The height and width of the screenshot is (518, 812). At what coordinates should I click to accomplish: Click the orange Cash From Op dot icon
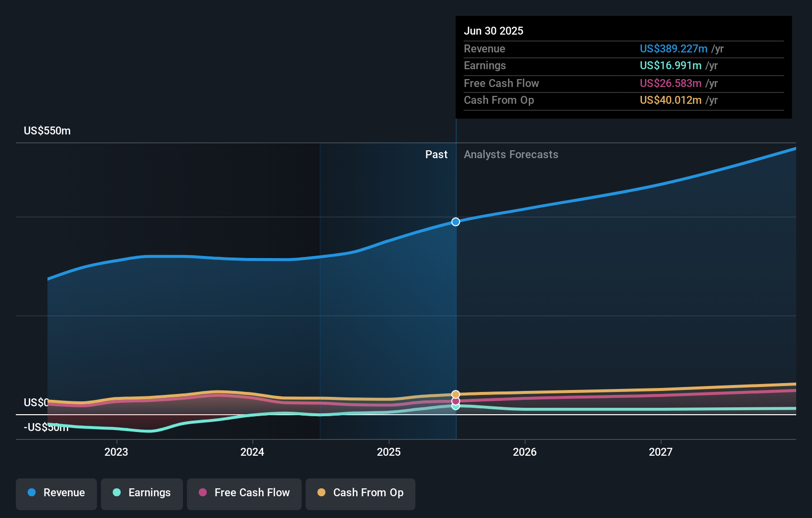click(321, 493)
